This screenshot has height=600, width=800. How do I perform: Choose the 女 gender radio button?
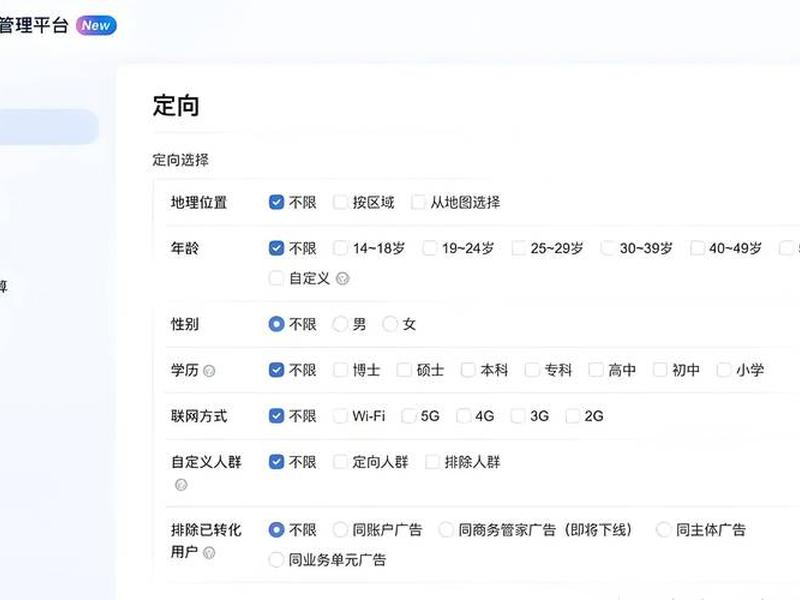(x=390, y=324)
